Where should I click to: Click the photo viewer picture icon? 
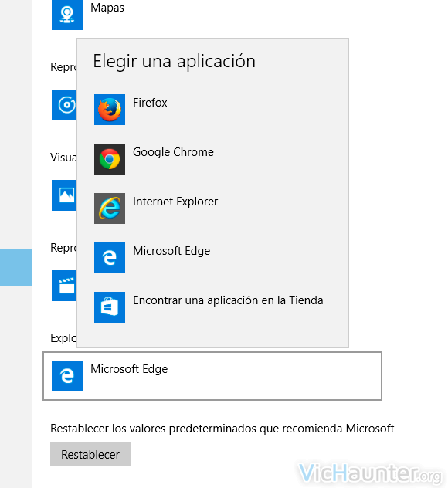[64, 195]
